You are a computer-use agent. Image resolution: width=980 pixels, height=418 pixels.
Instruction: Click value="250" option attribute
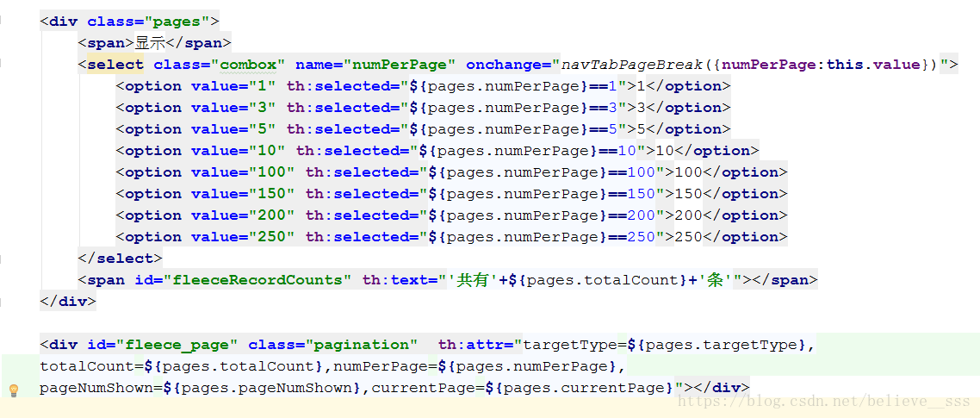point(243,237)
